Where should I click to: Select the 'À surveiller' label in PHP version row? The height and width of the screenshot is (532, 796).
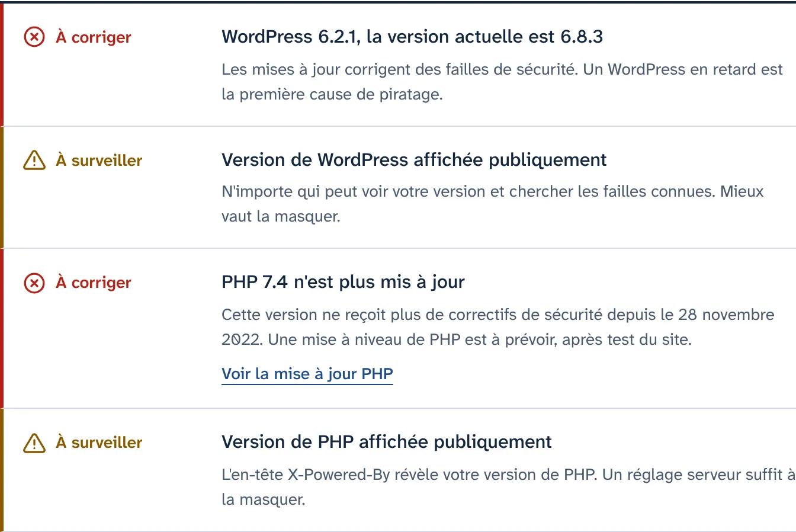[99, 442]
